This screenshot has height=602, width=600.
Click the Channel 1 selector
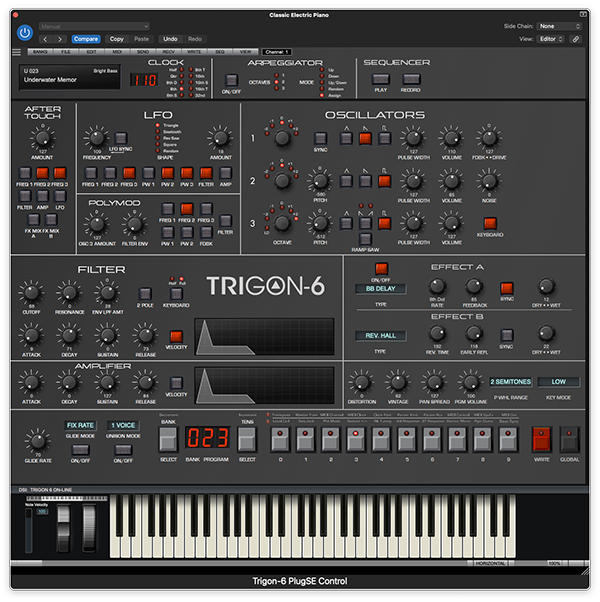click(277, 52)
